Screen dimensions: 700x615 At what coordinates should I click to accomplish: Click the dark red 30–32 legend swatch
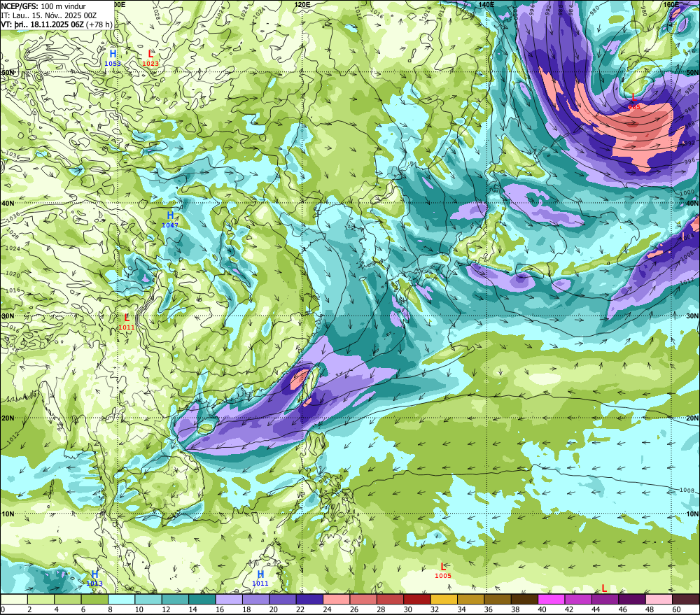417,599
